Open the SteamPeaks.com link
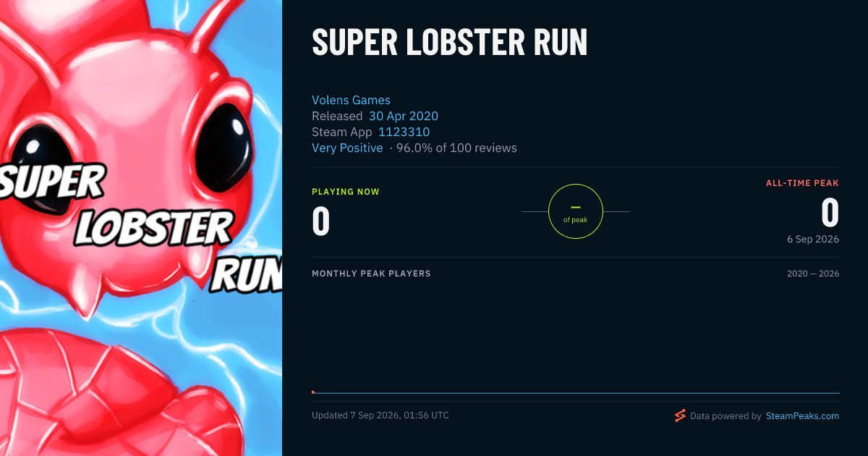The height and width of the screenshot is (456, 868). 802,416
